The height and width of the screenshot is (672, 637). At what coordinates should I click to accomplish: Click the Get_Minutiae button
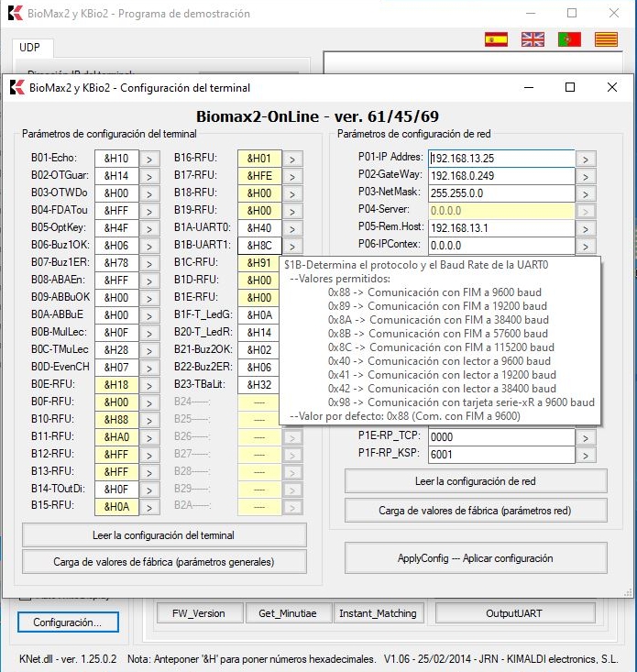click(x=288, y=613)
